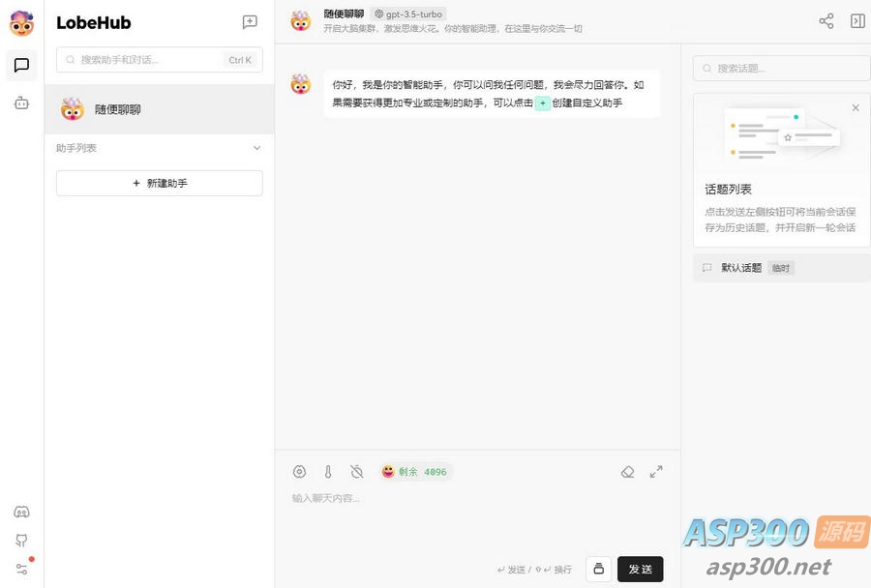Create a new conversation with plus bubble icon
This screenshot has width=871, height=588.
(x=250, y=21)
